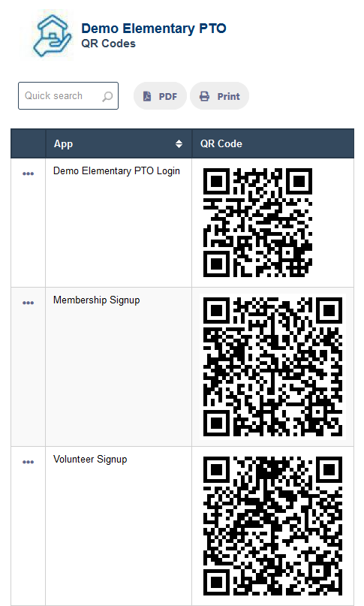Click the Membership Signup app name
This screenshot has height=606, width=364.
point(97,300)
